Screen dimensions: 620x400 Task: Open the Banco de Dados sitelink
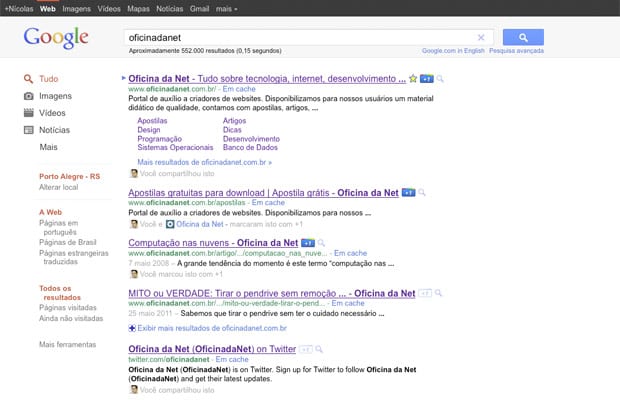[250, 147]
